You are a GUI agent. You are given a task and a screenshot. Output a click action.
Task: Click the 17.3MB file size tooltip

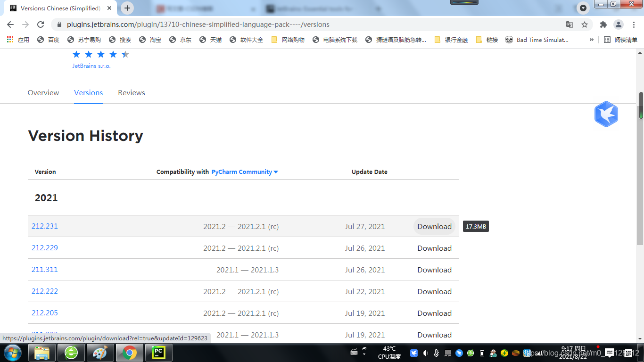476,227
